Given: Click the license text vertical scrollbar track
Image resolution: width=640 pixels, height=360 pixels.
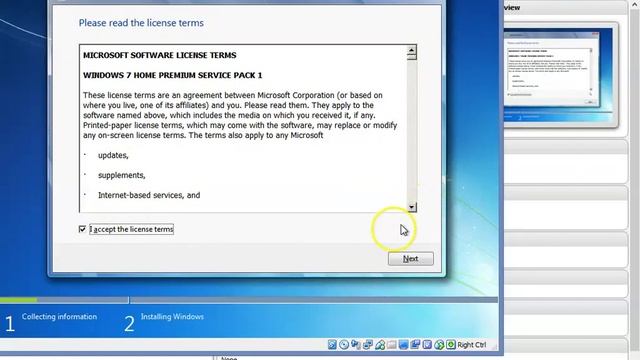Looking at the screenshot, I should tap(411, 131).
